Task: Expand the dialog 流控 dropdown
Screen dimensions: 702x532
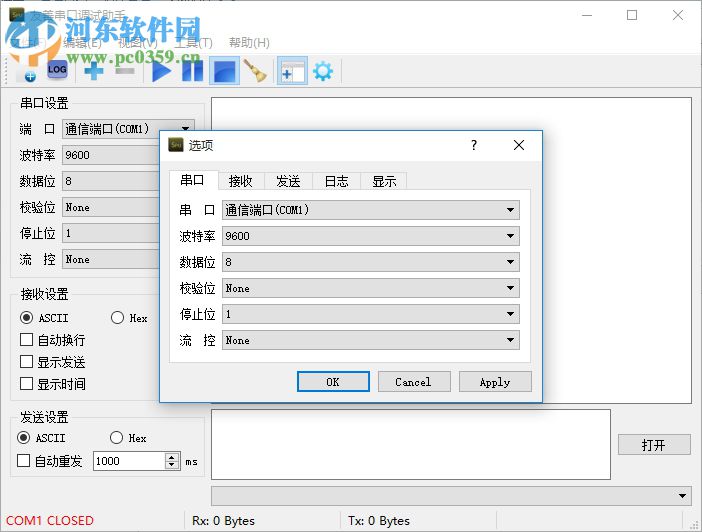Action: coord(371,340)
